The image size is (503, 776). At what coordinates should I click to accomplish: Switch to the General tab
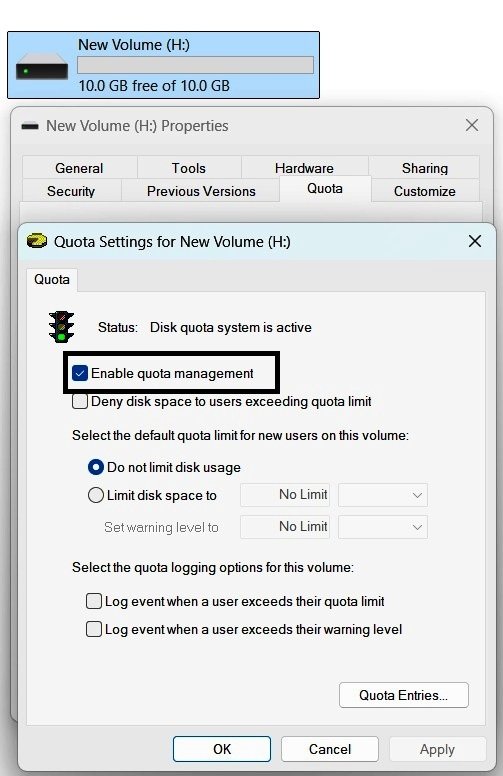click(x=79, y=168)
